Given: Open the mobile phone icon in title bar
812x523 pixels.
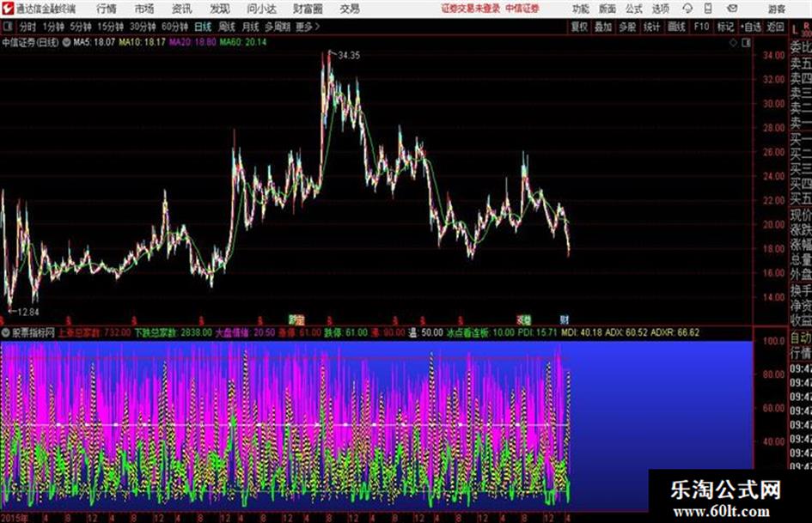Looking at the screenshot, I should (708, 9).
